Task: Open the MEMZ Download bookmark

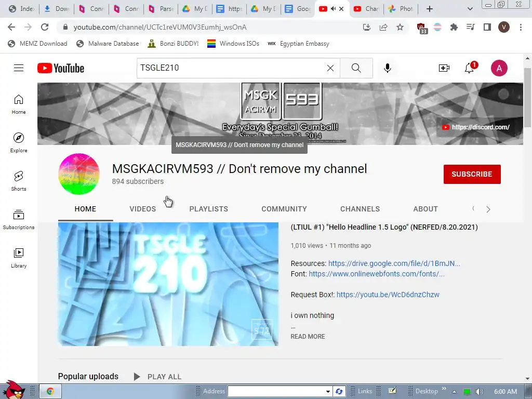Action: 37,44
